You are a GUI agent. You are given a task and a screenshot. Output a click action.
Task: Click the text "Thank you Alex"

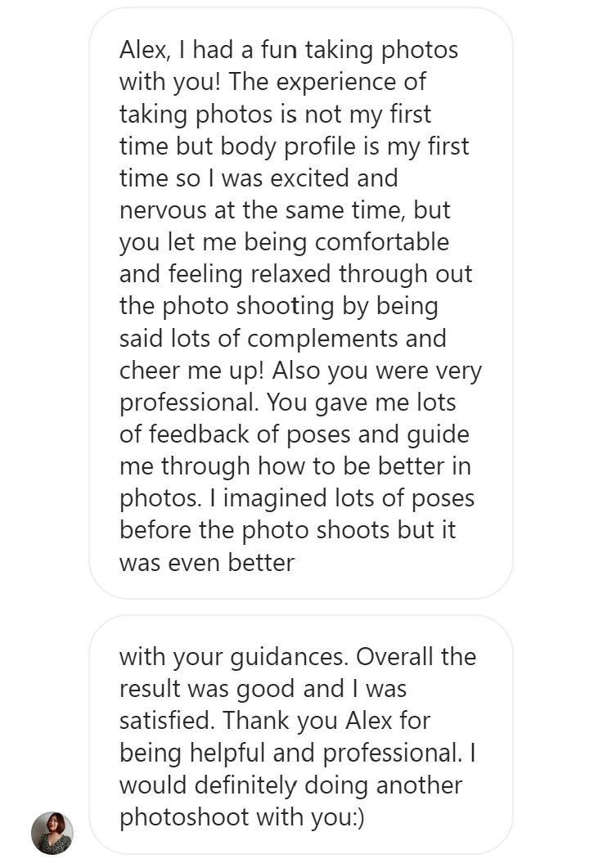click(315, 721)
